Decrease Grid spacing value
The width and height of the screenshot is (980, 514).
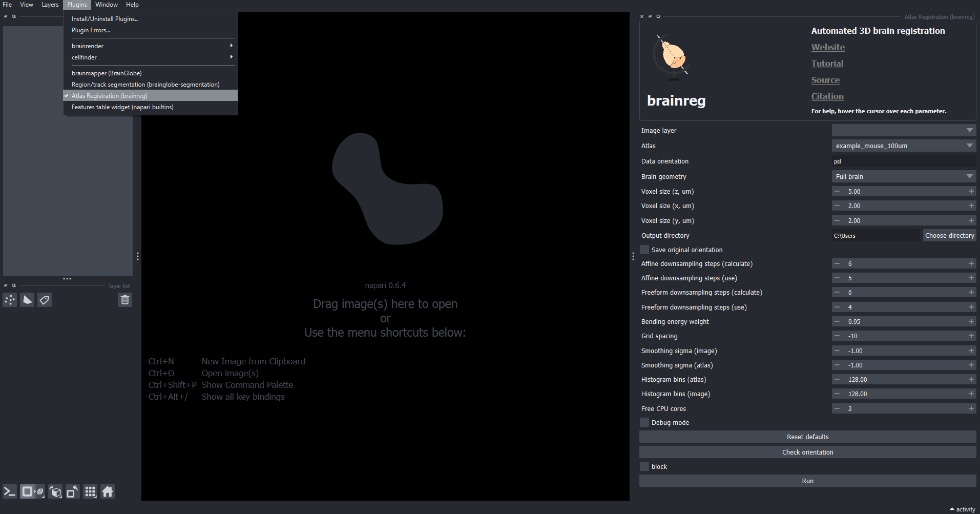(837, 336)
